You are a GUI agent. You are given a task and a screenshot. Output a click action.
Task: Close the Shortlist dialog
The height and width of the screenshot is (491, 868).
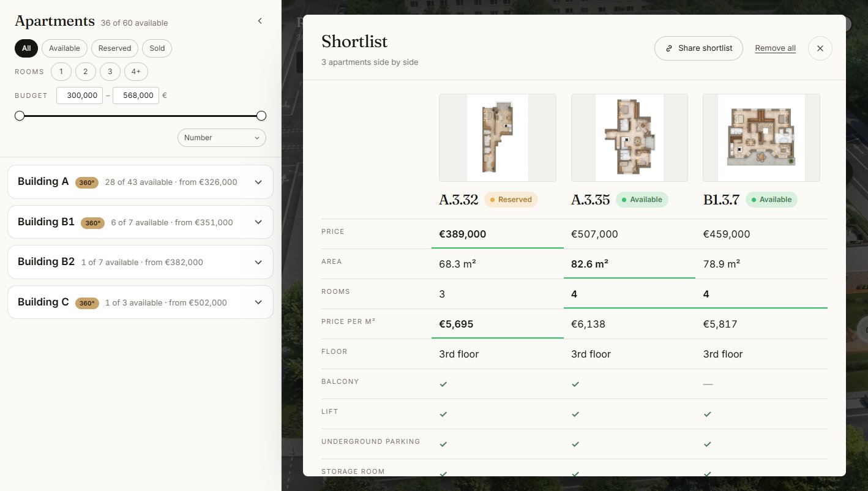click(x=820, y=48)
